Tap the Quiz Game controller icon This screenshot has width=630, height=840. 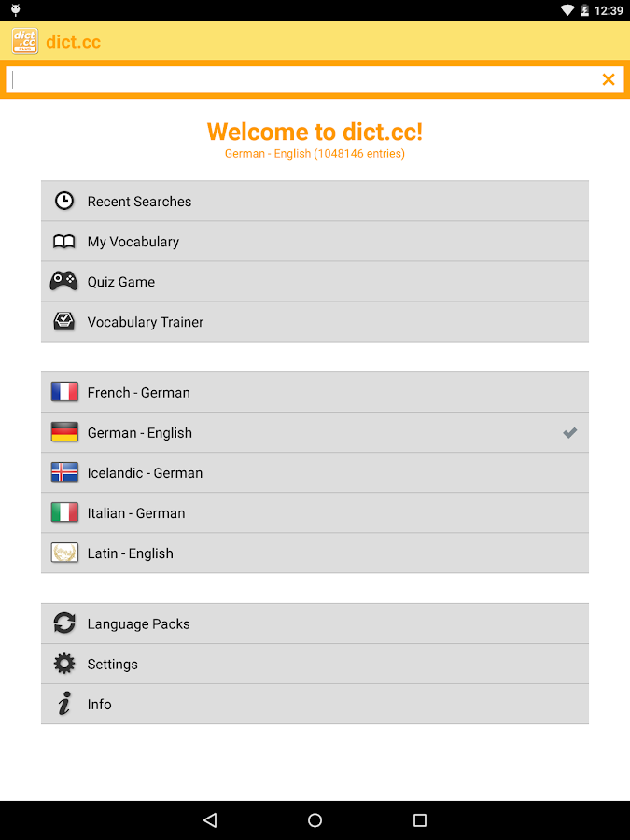point(64,281)
